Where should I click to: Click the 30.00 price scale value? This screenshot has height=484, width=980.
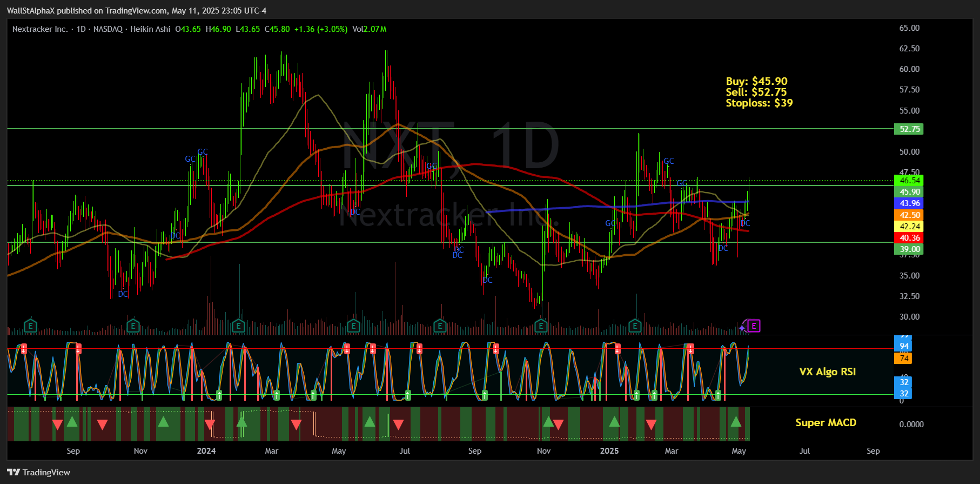909,317
